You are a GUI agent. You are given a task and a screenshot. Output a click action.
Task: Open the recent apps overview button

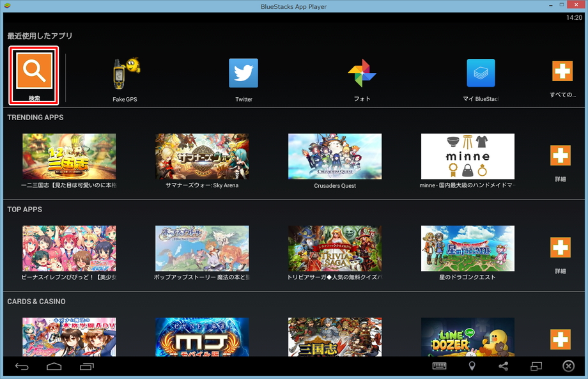[x=87, y=366]
